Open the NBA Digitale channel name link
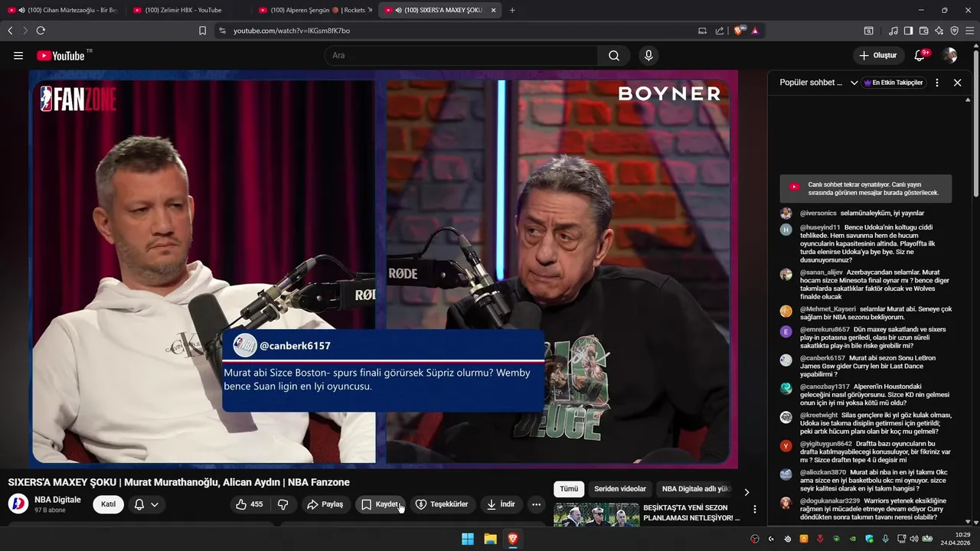Viewport: 980px width, 551px height. tap(57, 500)
